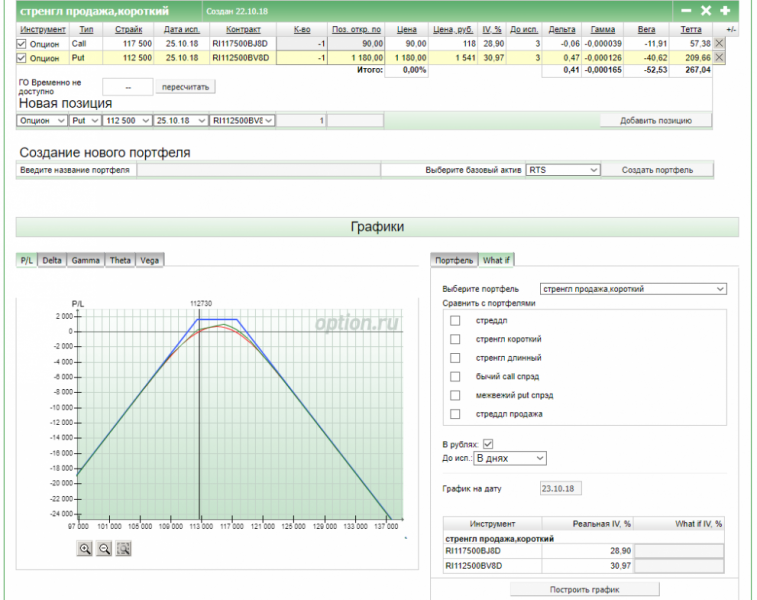Image resolution: width=757 pixels, height=600 pixels.
Task: Toggle the 'В рублях' checkbox
Action: point(488,443)
